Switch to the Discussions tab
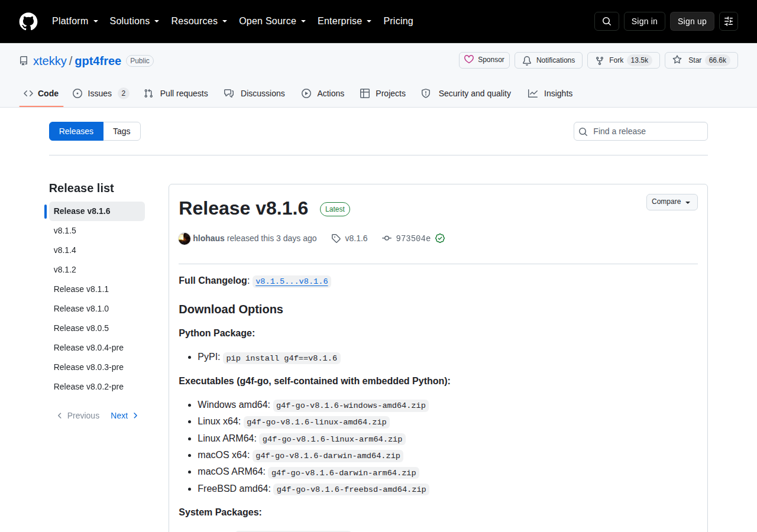The width and height of the screenshot is (757, 532). [254, 93]
